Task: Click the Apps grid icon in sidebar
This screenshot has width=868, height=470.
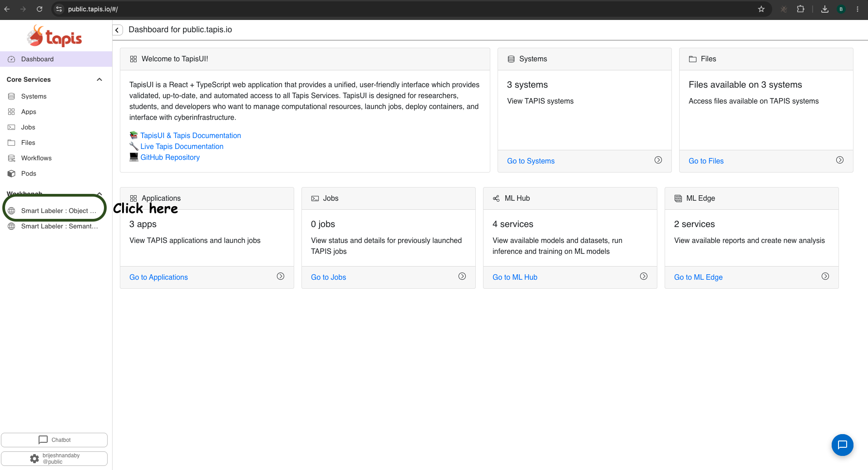Action: (11, 112)
